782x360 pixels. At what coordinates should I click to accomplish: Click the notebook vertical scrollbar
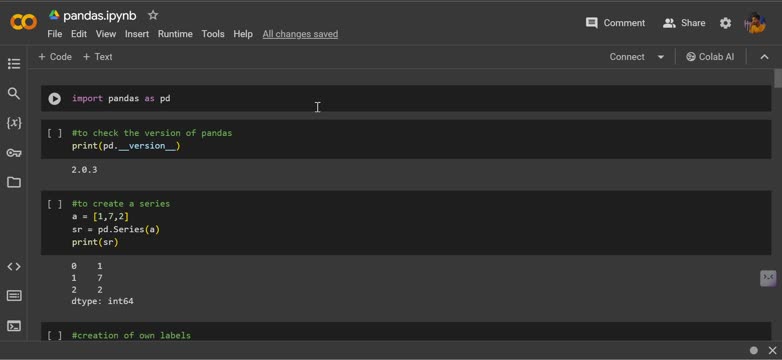click(778, 79)
